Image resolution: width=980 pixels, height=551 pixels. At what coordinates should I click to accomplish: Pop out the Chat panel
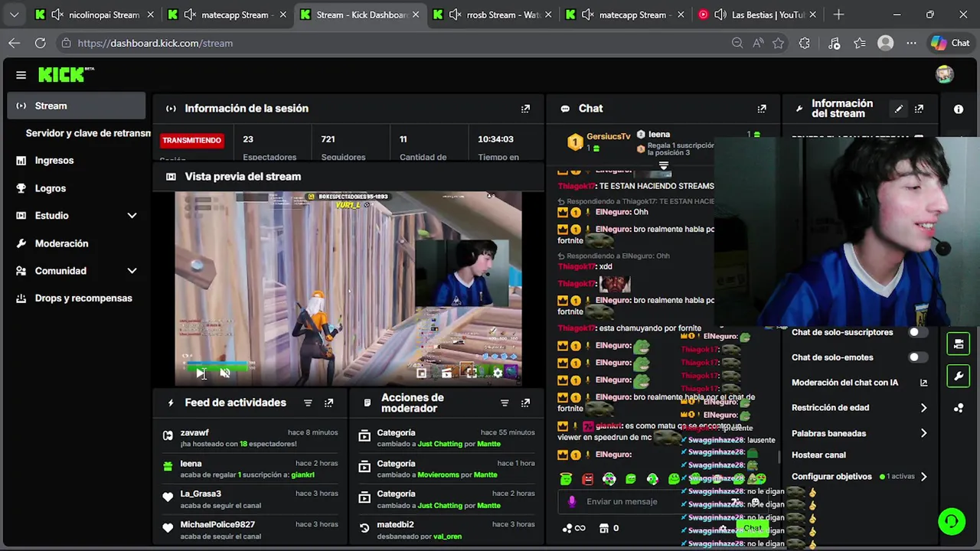tap(762, 109)
